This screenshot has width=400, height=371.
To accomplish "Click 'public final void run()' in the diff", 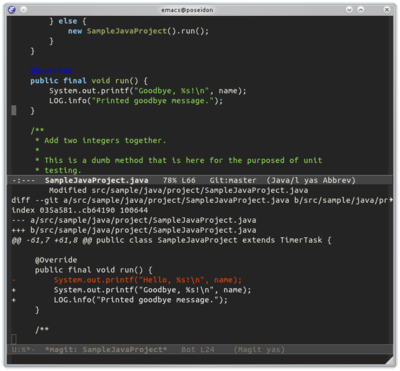I will [94, 270].
